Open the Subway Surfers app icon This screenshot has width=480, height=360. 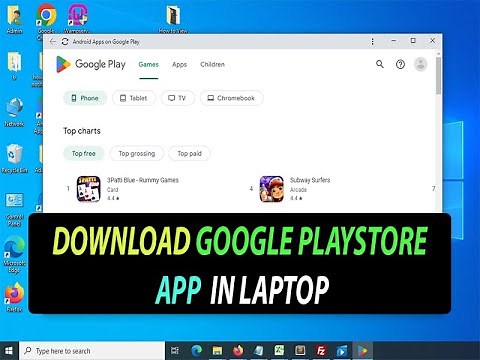pos(272,189)
